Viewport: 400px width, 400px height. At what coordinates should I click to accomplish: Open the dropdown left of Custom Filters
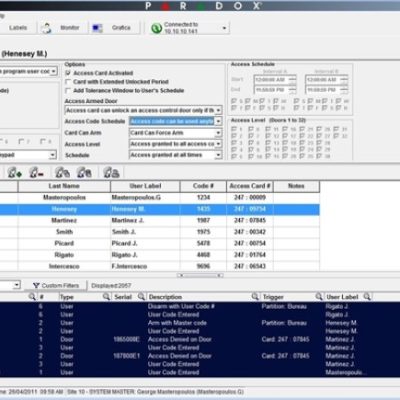pyautogui.click(x=17, y=285)
